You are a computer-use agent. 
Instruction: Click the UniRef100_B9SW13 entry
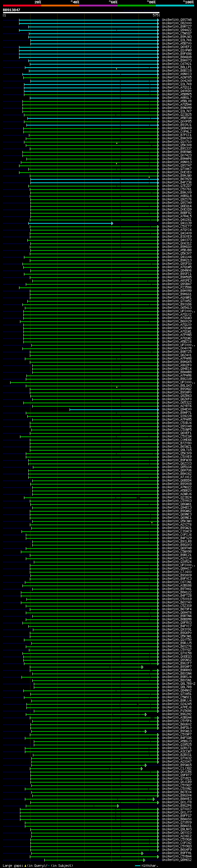[x=176, y=731]
